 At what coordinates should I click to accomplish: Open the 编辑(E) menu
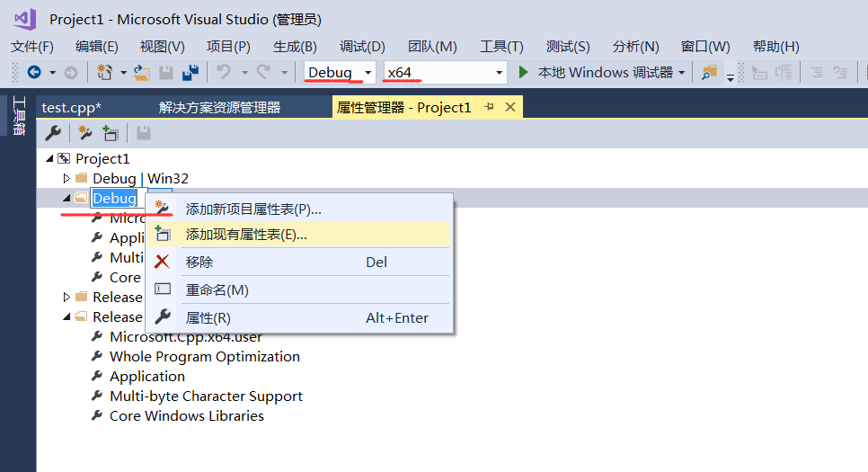pos(97,47)
